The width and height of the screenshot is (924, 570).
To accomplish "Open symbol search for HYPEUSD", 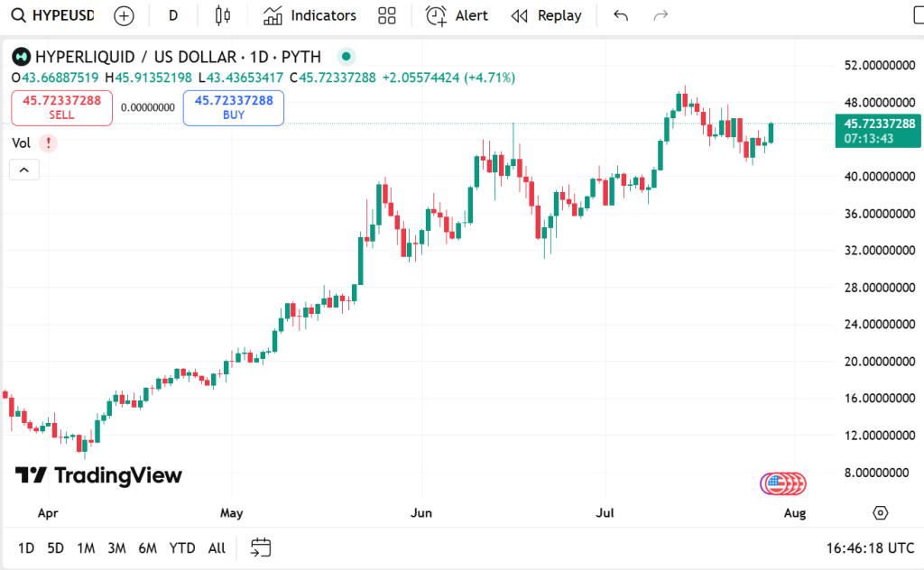I will pyautogui.click(x=52, y=15).
